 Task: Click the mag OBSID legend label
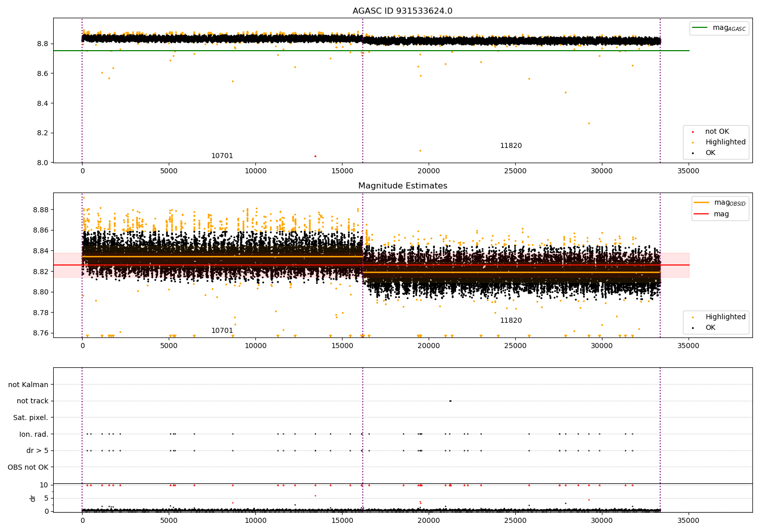(x=730, y=203)
